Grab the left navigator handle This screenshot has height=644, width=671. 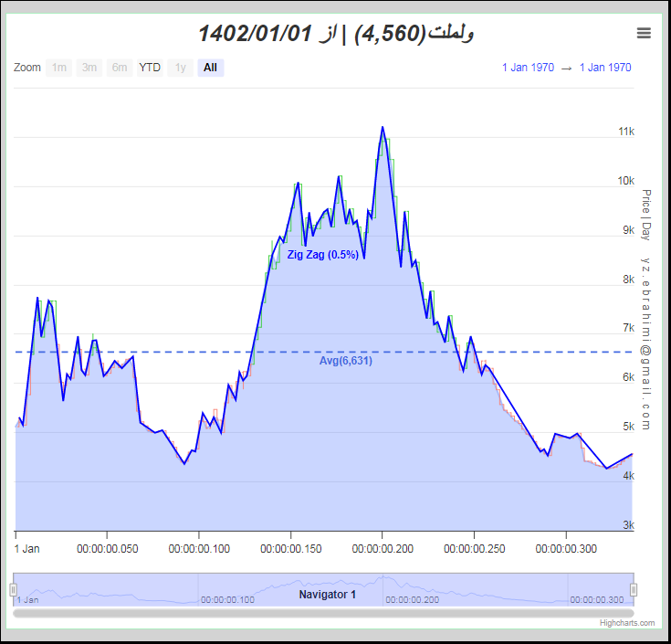point(14,589)
